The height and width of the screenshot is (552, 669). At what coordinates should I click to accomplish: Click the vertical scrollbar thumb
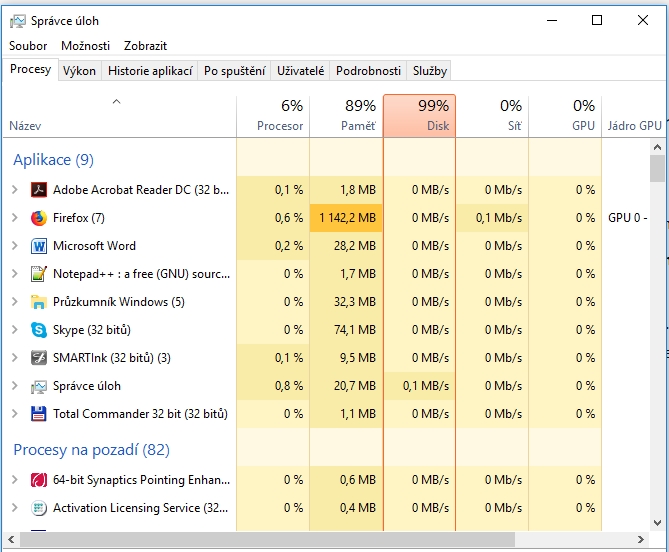657,168
